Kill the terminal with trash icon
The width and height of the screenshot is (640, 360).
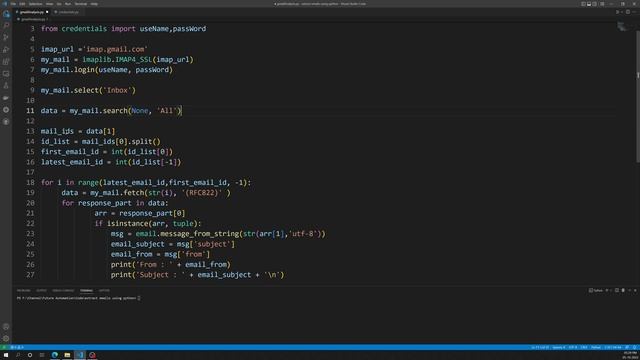pos(623,290)
